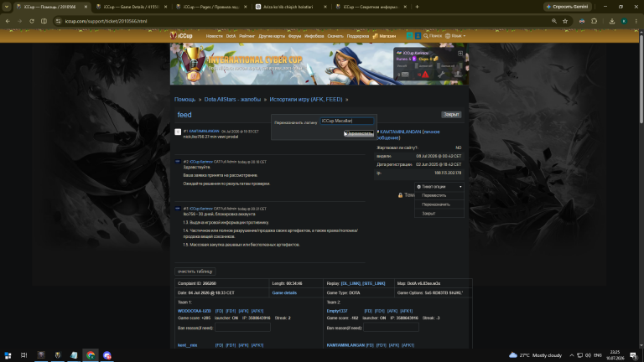The image size is (644, 362).
Task: Open the DL_LINK replay link
Action: tap(351, 283)
